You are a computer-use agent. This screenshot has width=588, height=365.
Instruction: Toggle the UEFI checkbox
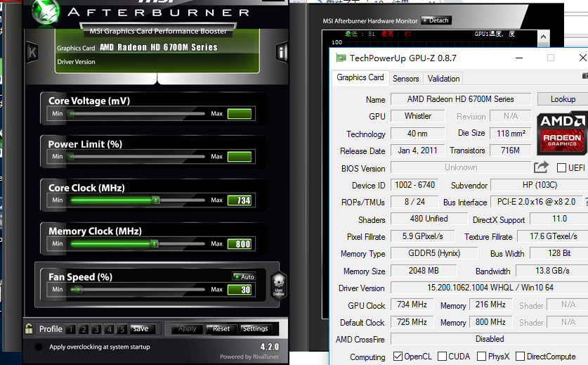coord(561,168)
